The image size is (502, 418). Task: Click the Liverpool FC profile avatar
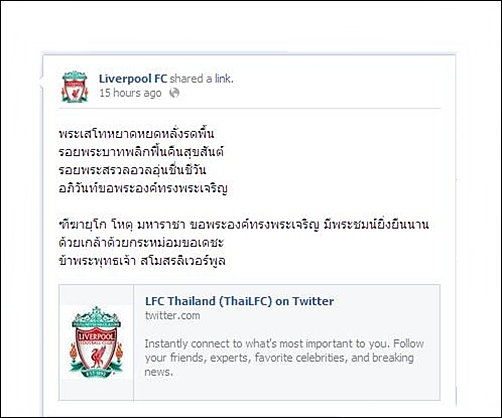pyautogui.click(x=75, y=86)
